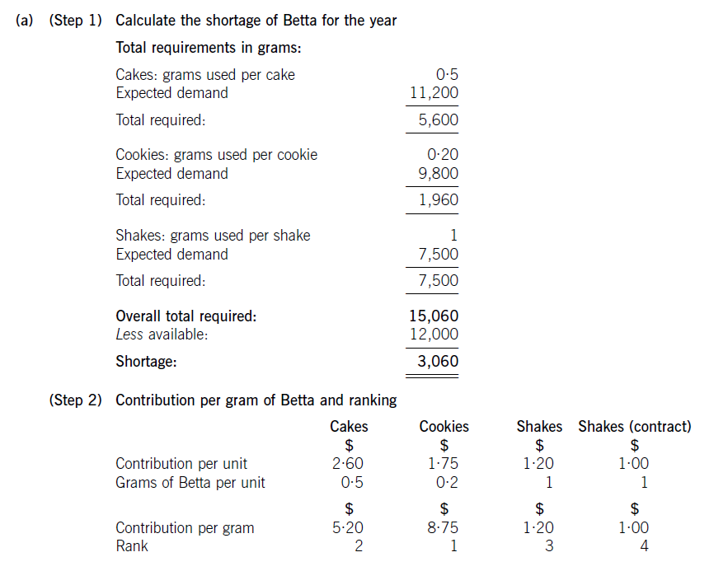
Task: Select the "Cookies" column header
Action: pyautogui.click(x=444, y=427)
